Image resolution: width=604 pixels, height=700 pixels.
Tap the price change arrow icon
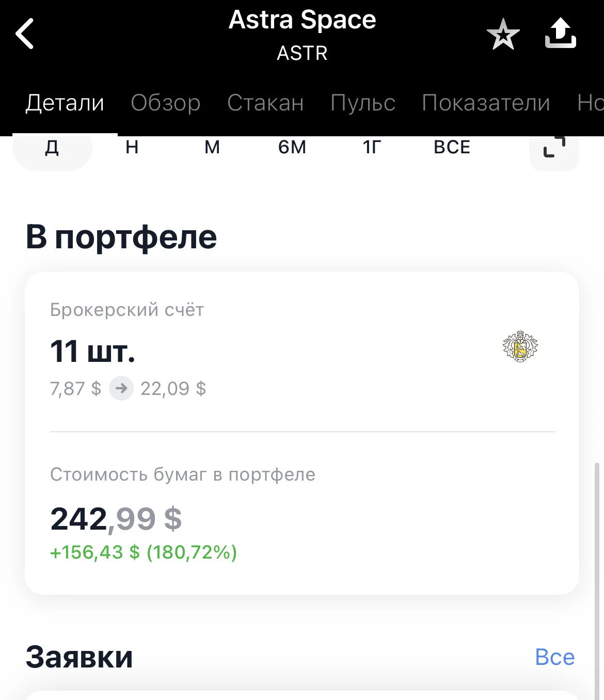121,388
